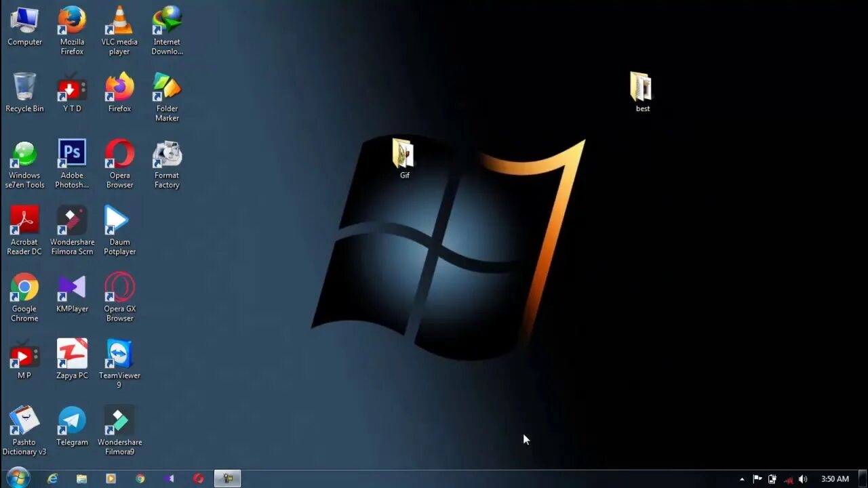Open the Windows Start menu
The width and height of the screenshot is (868, 488).
click(18, 478)
